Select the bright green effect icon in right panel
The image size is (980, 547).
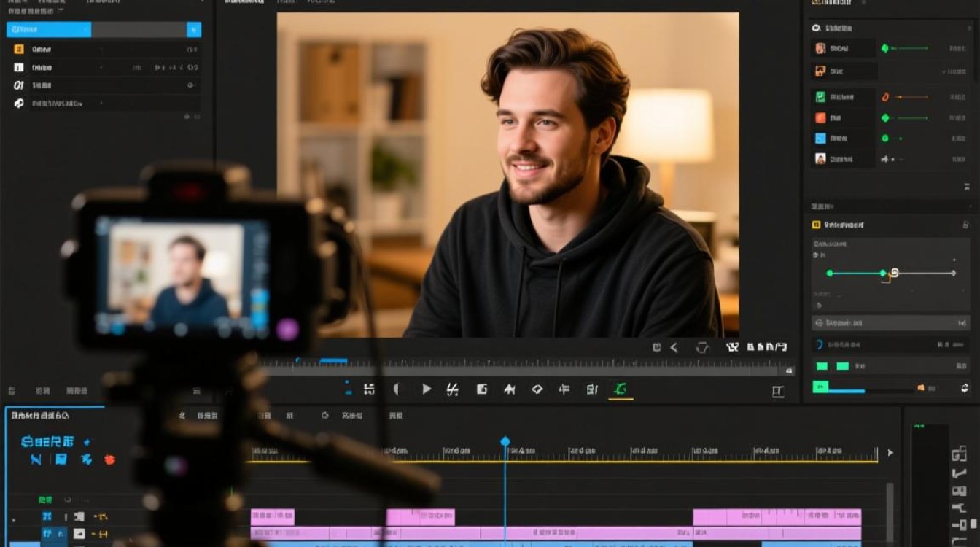pyautogui.click(x=820, y=97)
